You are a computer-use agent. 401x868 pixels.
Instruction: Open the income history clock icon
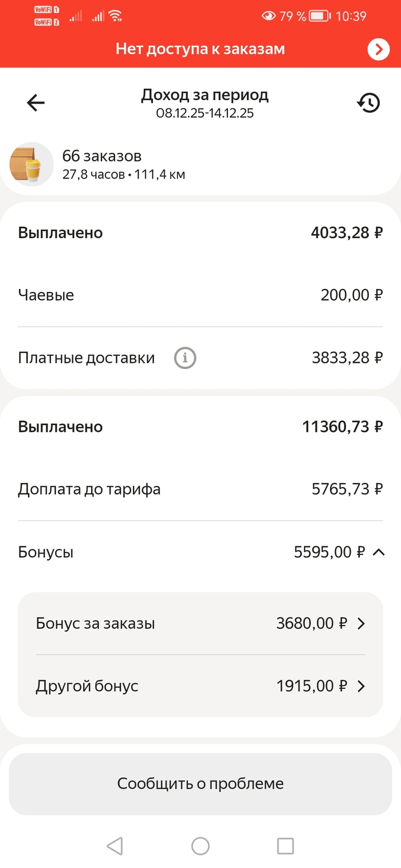point(368,103)
